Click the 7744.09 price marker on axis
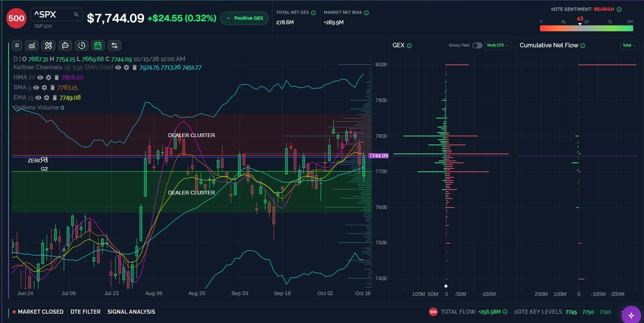 [378, 156]
